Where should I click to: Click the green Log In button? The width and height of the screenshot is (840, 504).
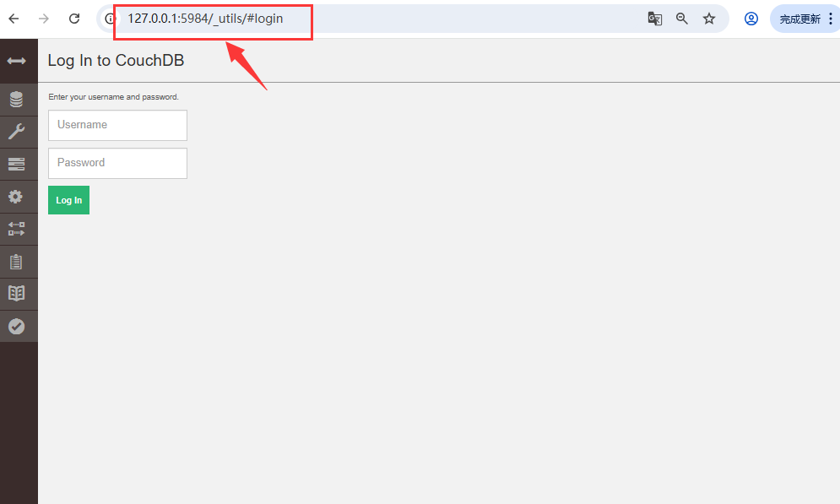68,200
